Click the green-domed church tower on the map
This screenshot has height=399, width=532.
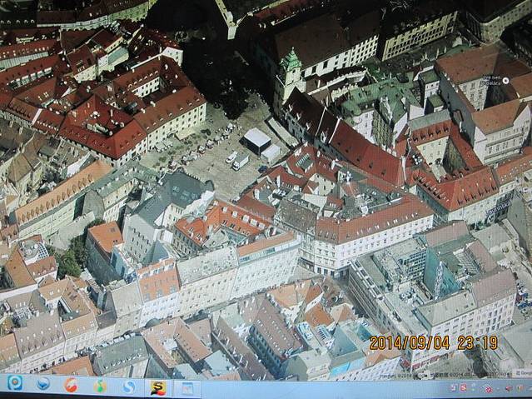pos(291,63)
